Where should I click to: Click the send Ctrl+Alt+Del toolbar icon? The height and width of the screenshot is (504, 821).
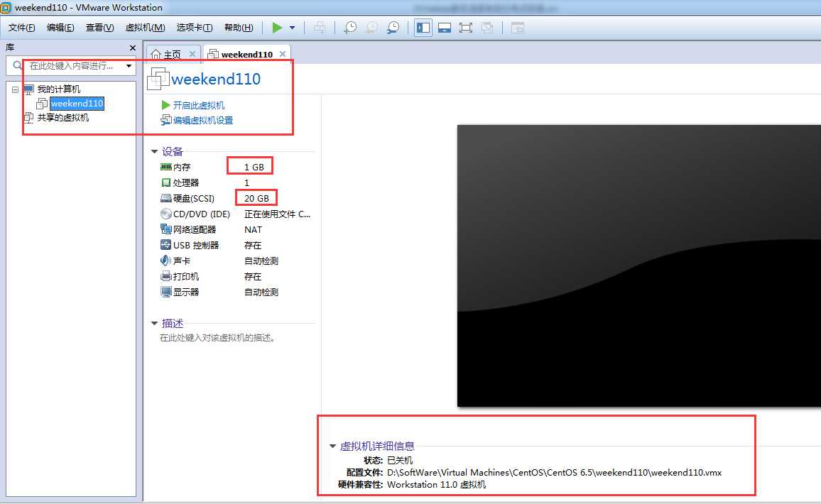click(320, 28)
